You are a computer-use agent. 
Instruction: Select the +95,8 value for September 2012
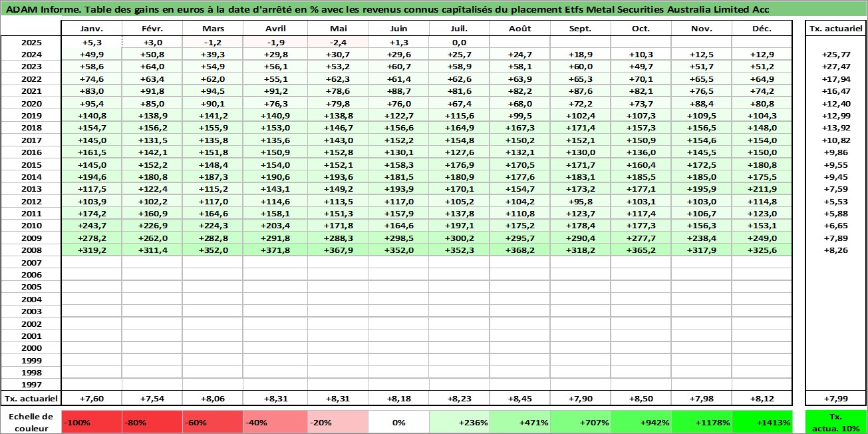click(581, 201)
